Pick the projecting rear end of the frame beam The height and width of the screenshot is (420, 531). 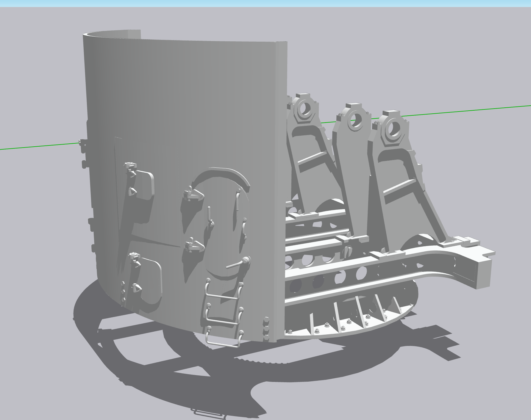482,268
